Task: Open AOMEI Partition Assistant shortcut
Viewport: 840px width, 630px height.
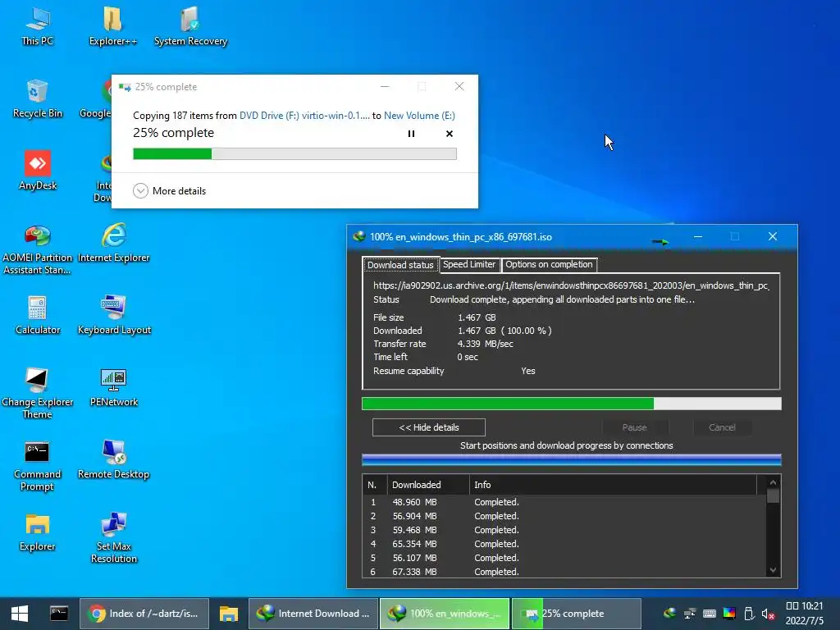Action: point(38,249)
